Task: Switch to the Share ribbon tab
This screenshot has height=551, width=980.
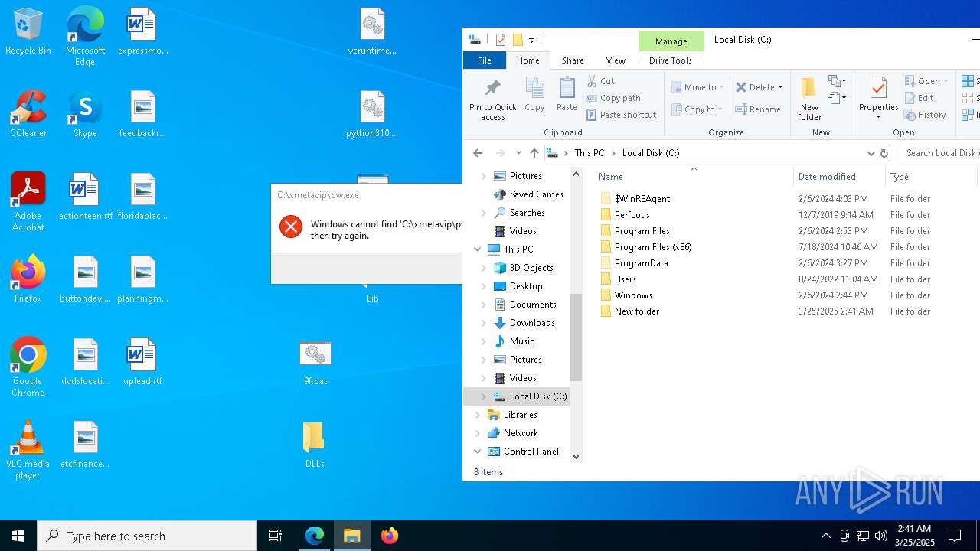Action: [573, 60]
